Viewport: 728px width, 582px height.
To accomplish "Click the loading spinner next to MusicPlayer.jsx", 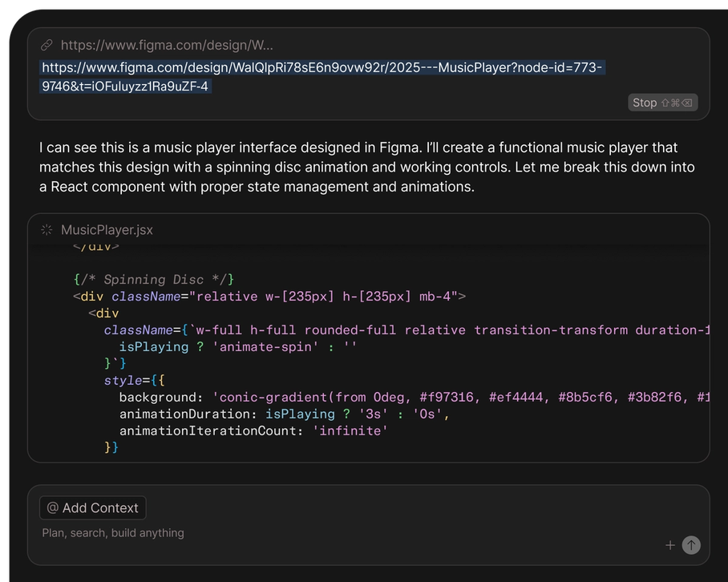I will click(47, 230).
